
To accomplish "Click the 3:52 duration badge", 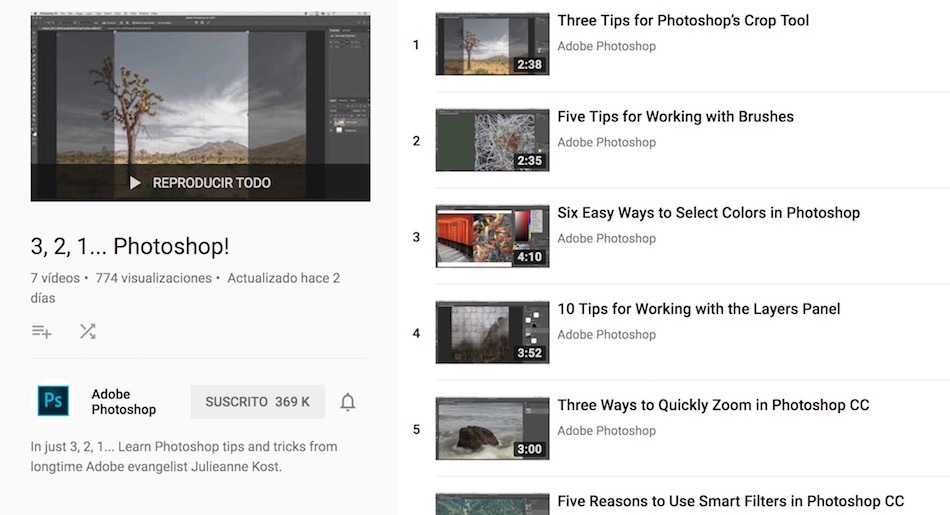I will tap(529, 353).
